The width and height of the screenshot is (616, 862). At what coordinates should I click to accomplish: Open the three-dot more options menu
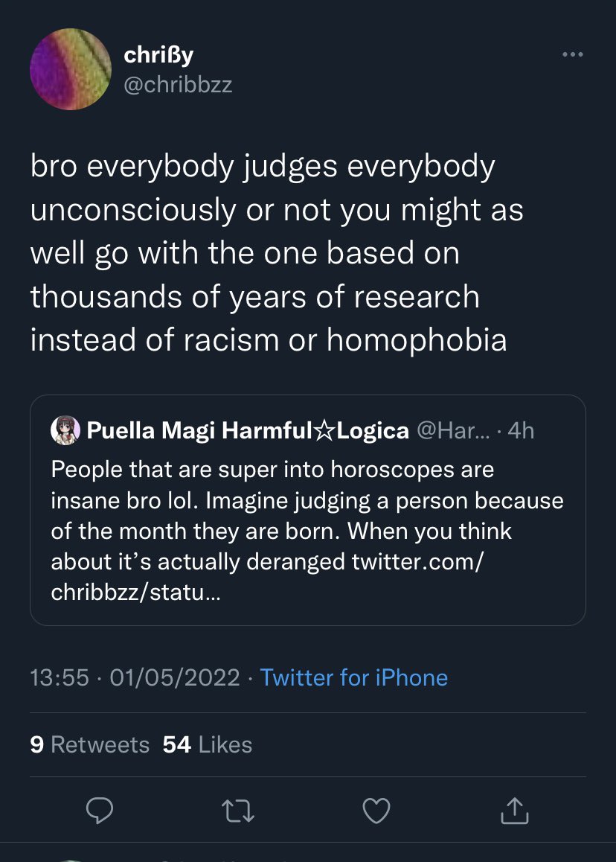(573, 54)
